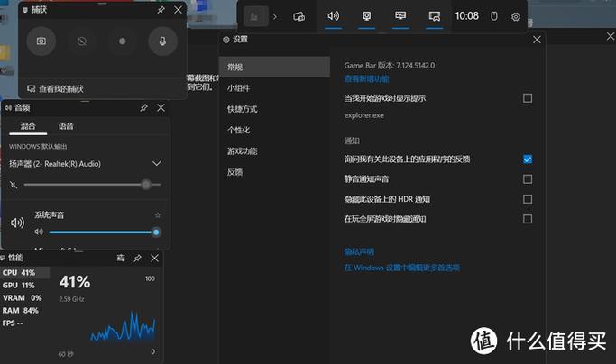This screenshot has height=364, width=616.
Task: Toggle the Capture widget from the Game Bar
Action: (x=366, y=16)
